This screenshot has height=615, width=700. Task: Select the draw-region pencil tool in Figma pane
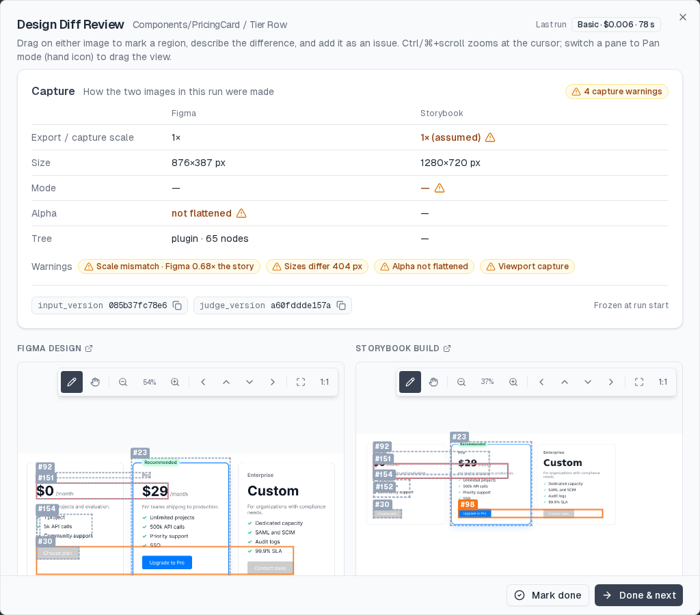(x=72, y=382)
